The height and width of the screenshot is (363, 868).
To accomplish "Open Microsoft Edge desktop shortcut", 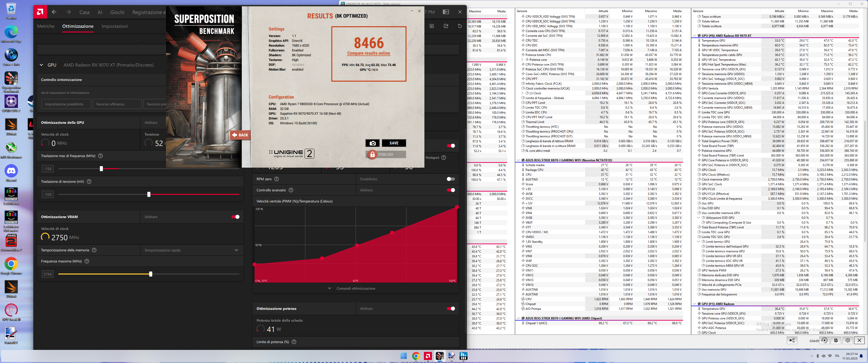I will coord(11,34).
